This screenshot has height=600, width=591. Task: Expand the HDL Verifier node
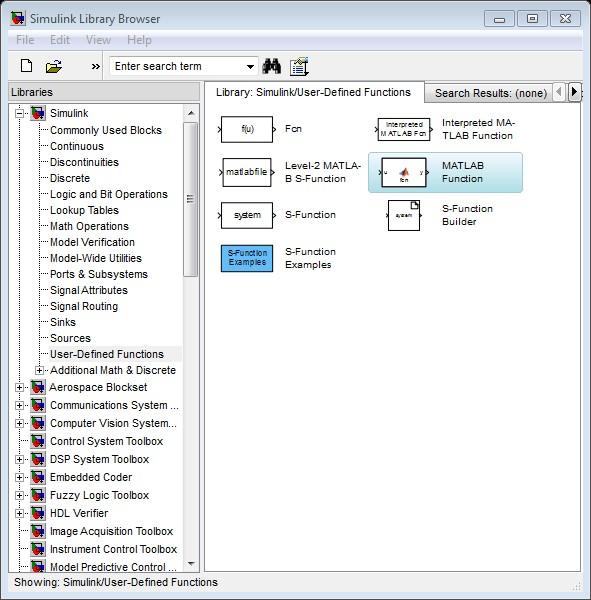[x=19, y=513]
